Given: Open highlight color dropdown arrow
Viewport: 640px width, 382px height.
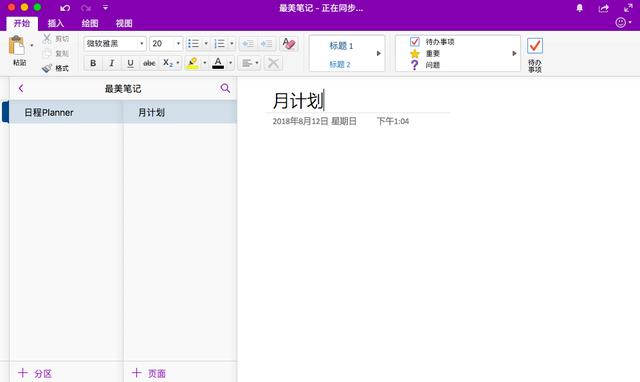Looking at the screenshot, I should pyautogui.click(x=204, y=63).
